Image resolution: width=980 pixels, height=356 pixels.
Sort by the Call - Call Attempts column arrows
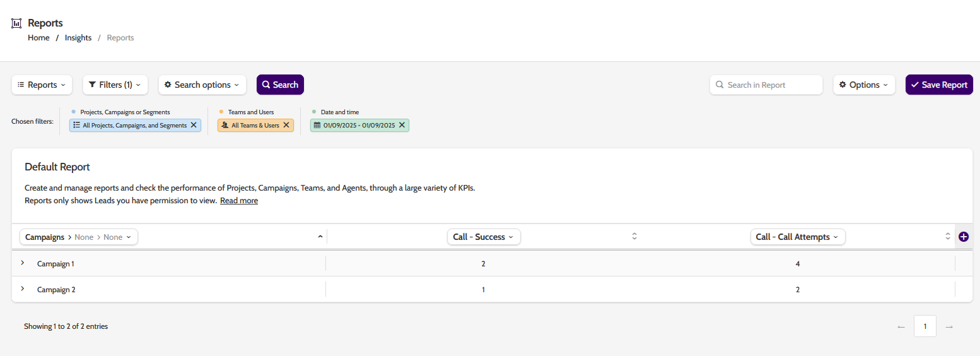(x=947, y=237)
